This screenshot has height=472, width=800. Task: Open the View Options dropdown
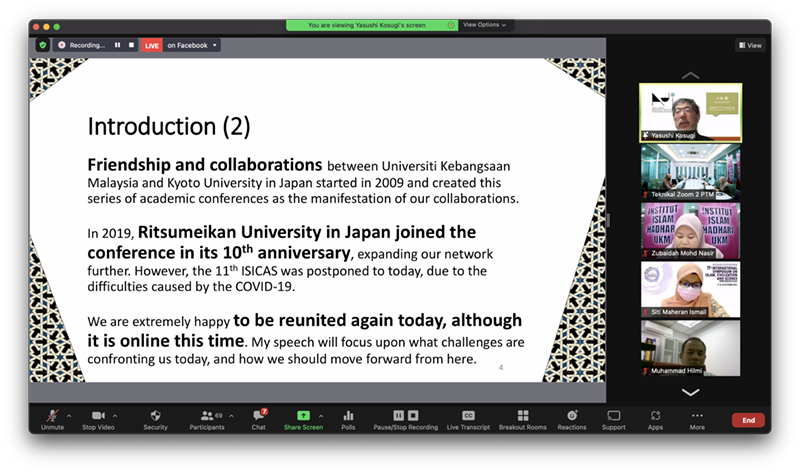coord(485,25)
